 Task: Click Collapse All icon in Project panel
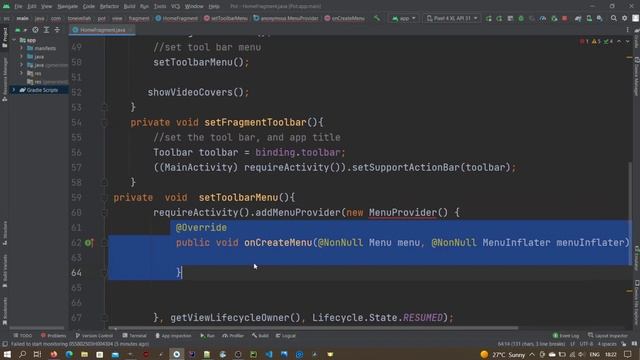click(x=57, y=30)
